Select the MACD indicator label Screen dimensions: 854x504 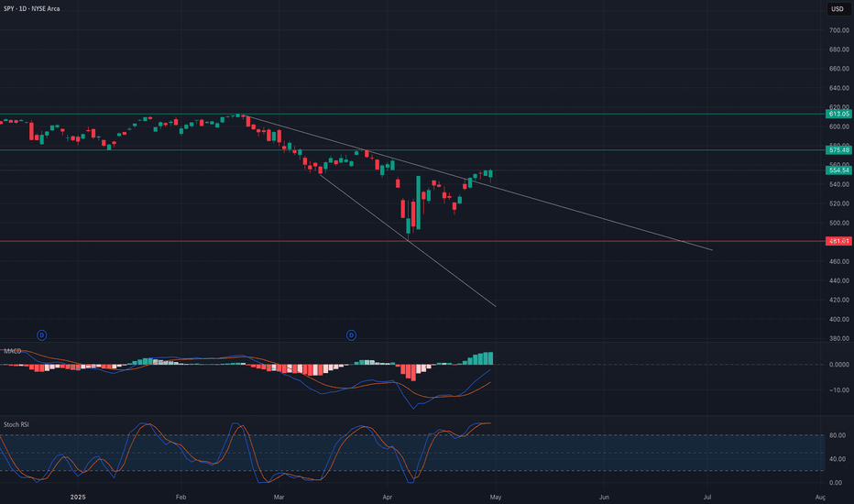point(13,351)
